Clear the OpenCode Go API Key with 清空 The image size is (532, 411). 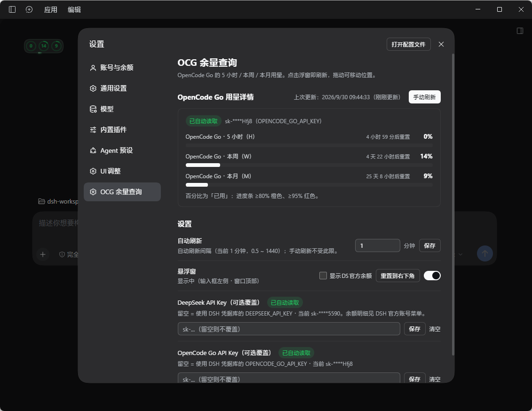coord(435,379)
